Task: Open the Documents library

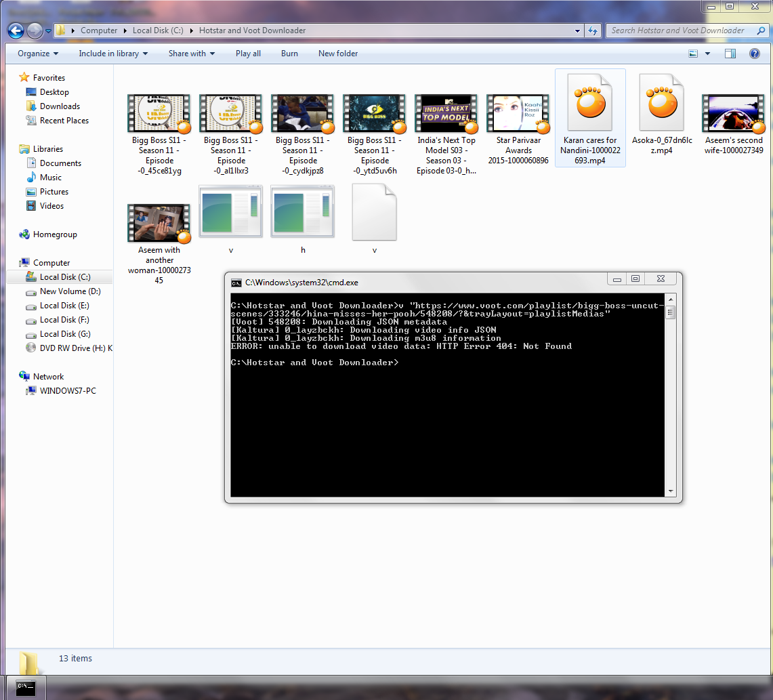Action: [60, 163]
